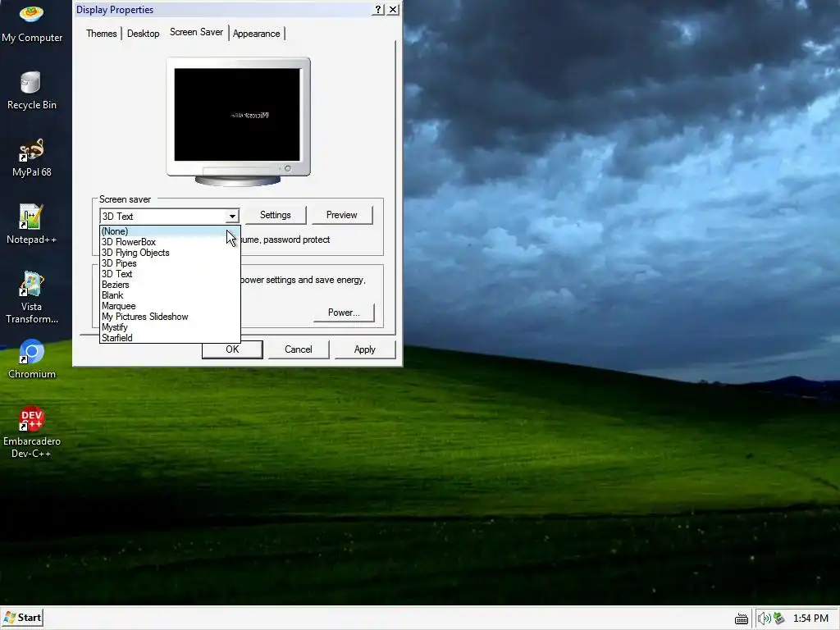Select the Vista Transformation shortcut icon

click(x=32, y=298)
